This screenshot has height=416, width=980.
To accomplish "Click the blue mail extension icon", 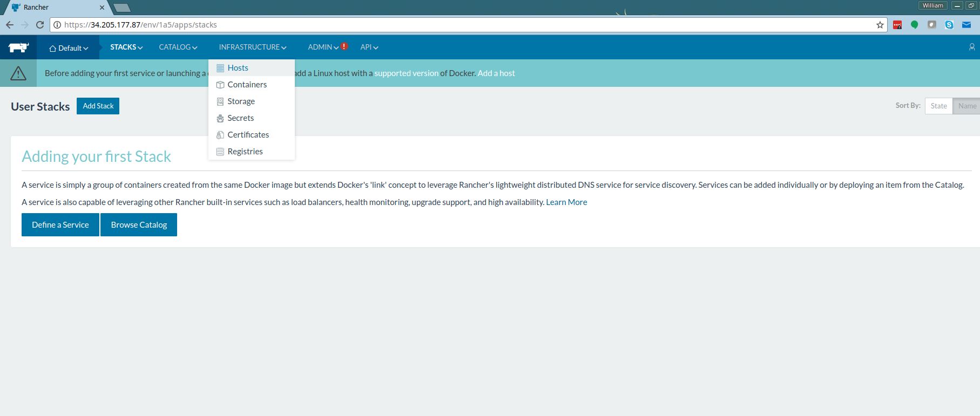I will tap(967, 25).
